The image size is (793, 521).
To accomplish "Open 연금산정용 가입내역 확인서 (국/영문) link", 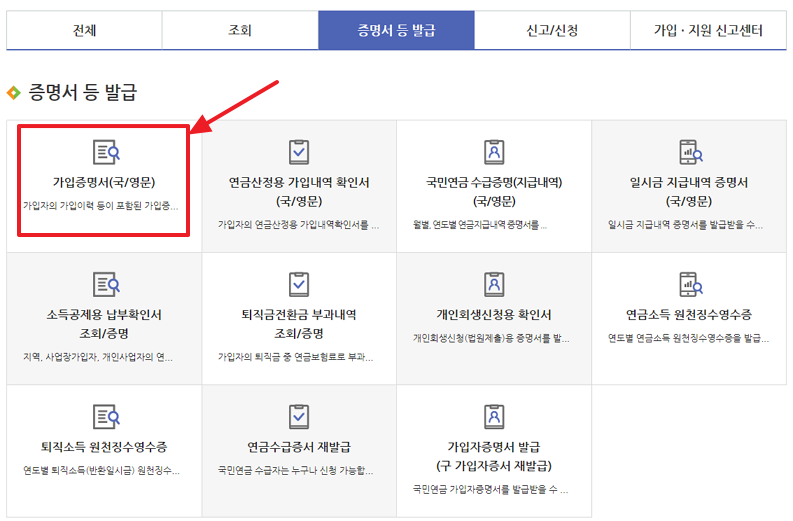I will point(299,192).
